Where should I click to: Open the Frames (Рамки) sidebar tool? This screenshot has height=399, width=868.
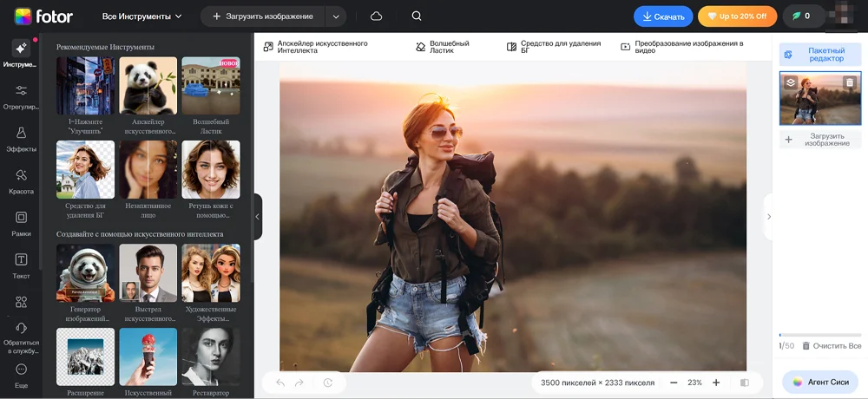click(x=21, y=222)
